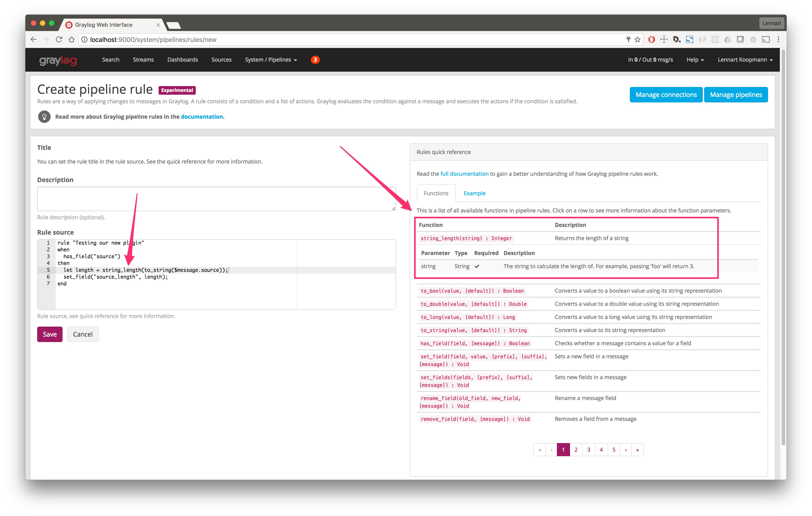Click the In 0 / Out 0 msg/s indicator

click(x=650, y=60)
